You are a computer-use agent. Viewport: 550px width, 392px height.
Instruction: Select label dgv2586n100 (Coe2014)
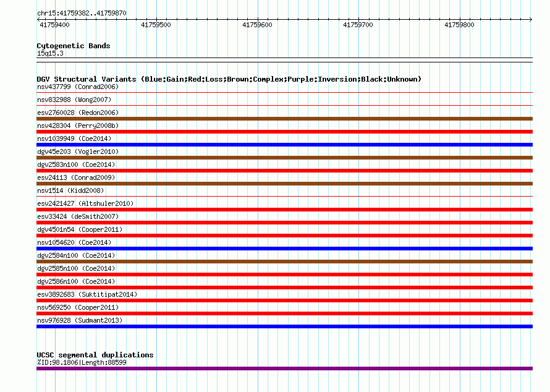pos(76,281)
